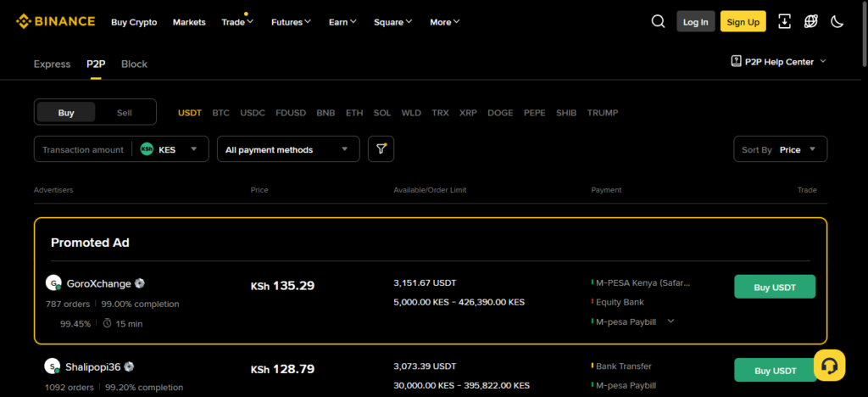Click Shalipopi36 verified badge
868x397 pixels.
129,366
